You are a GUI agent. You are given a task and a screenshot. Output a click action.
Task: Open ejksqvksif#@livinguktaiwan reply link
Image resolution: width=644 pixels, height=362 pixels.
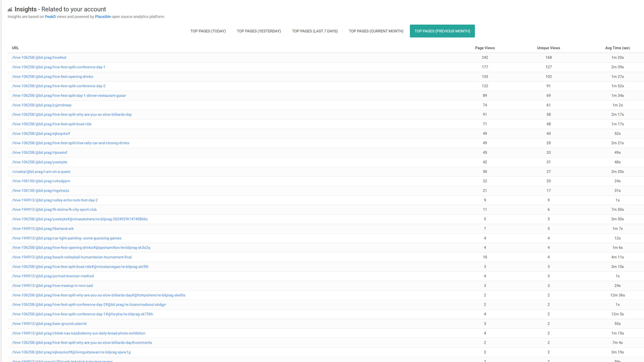click(71, 352)
